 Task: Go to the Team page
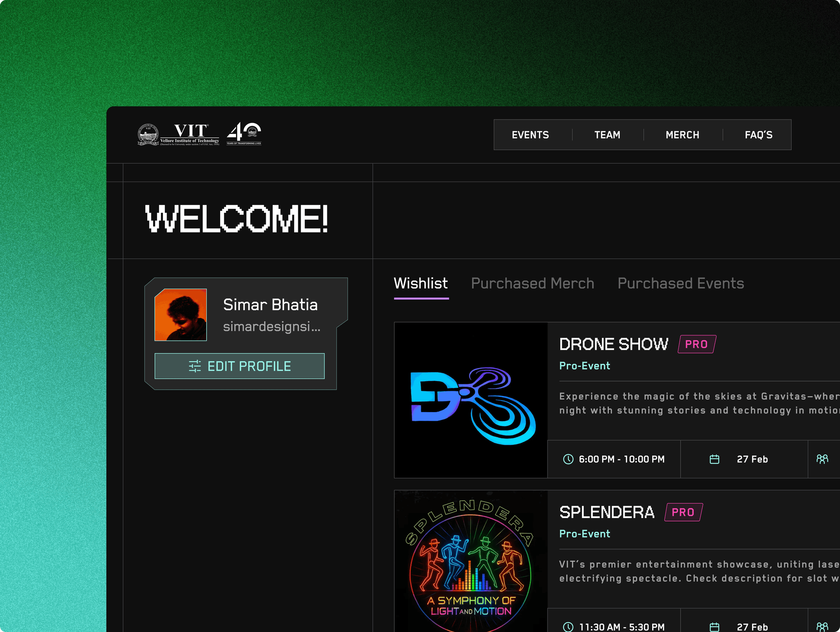click(607, 135)
